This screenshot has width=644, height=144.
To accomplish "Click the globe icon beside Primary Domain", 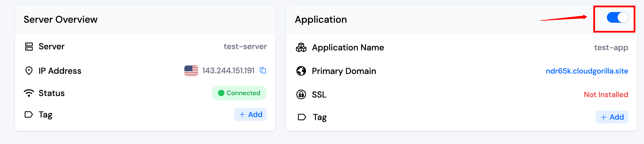I will [x=301, y=71].
